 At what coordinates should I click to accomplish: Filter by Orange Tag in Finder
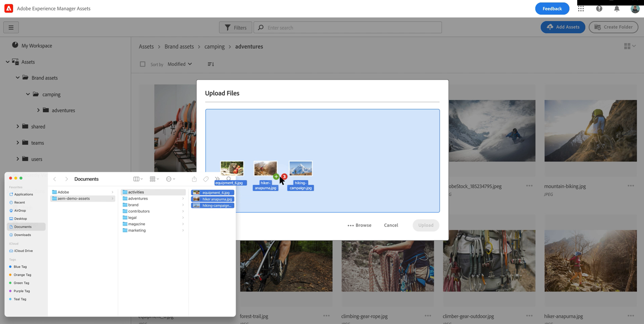[22, 275]
